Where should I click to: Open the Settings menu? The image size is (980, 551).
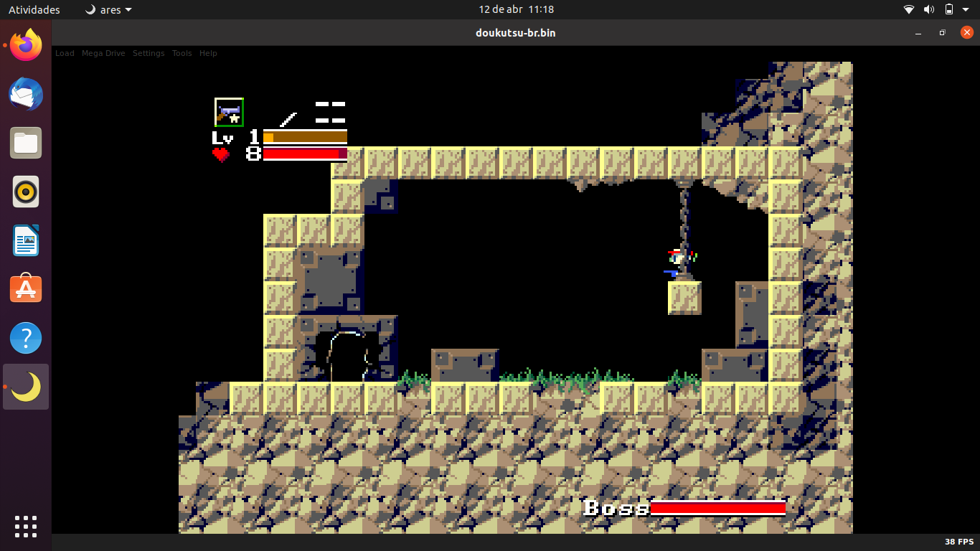tap(149, 53)
